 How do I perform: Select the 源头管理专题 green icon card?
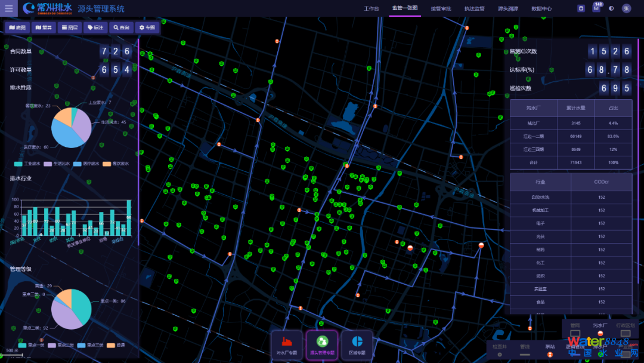coord(322,345)
